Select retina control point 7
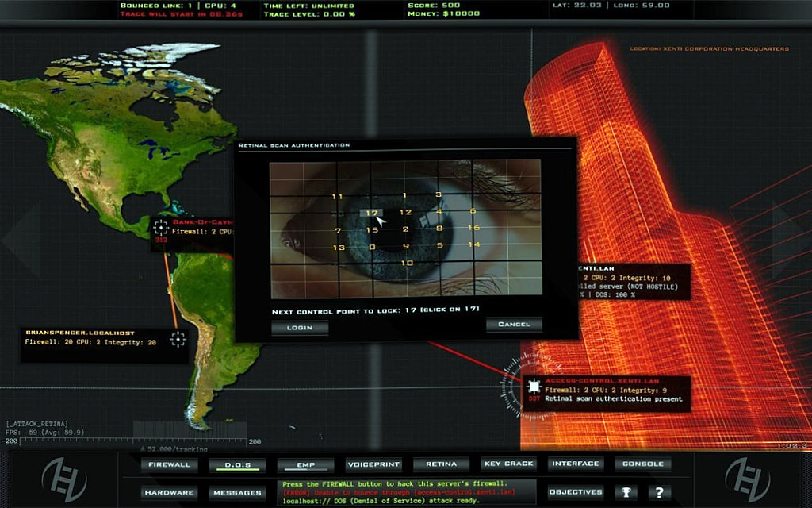The width and height of the screenshot is (812, 508). 338,230
